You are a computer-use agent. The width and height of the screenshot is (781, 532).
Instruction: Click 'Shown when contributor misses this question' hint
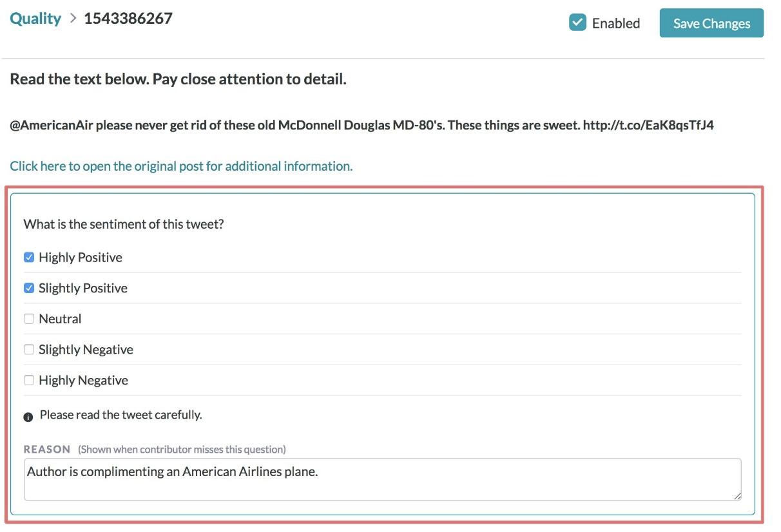(x=182, y=450)
